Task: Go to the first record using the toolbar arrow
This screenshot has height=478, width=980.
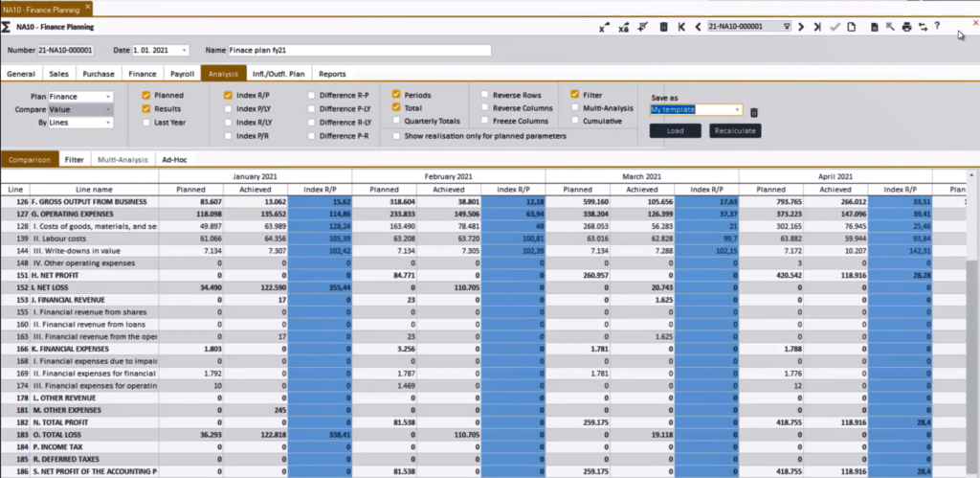Action: pos(681,27)
